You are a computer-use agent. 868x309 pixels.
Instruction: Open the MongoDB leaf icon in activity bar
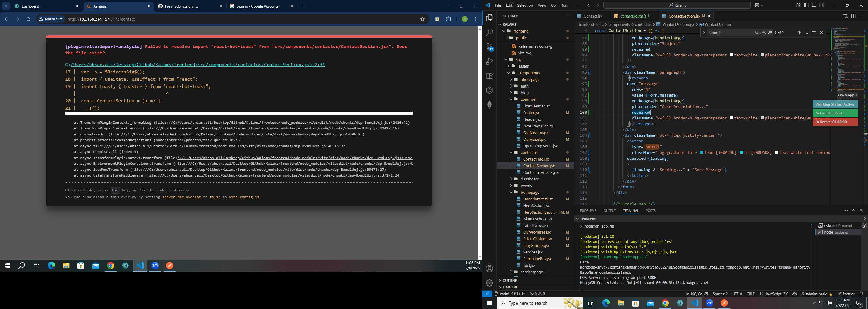pos(489,105)
